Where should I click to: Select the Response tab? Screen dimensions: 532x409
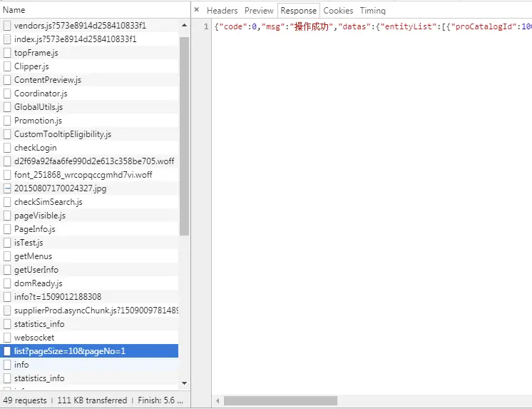pos(299,11)
